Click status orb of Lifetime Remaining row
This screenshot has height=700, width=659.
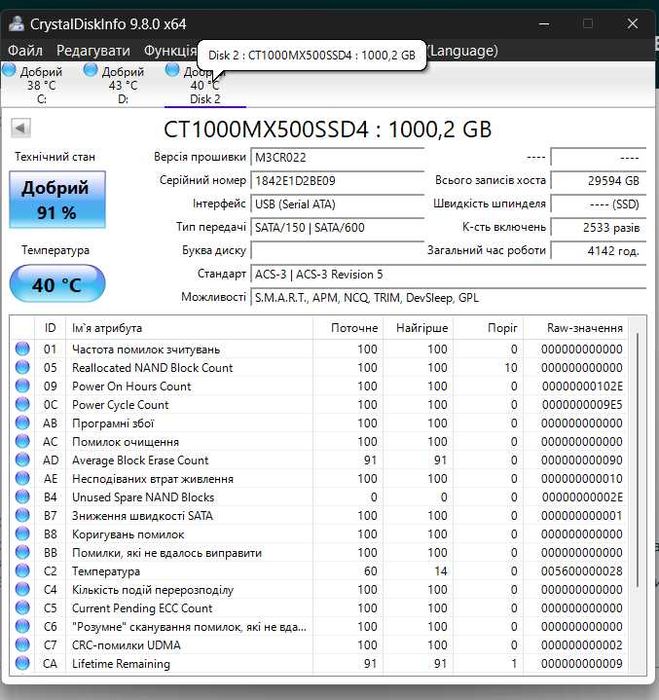point(22,663)
